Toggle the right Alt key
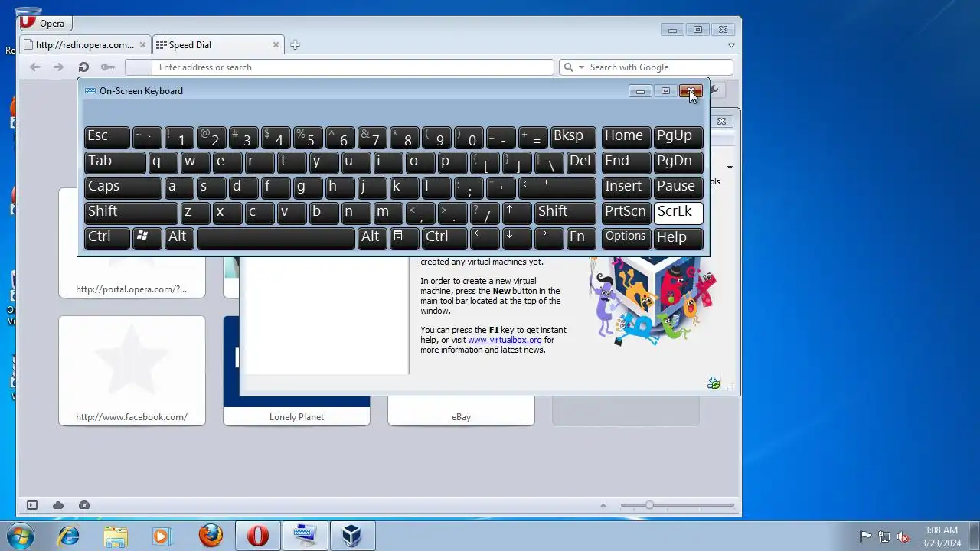 pyautogui.click(x=372, y=237)
